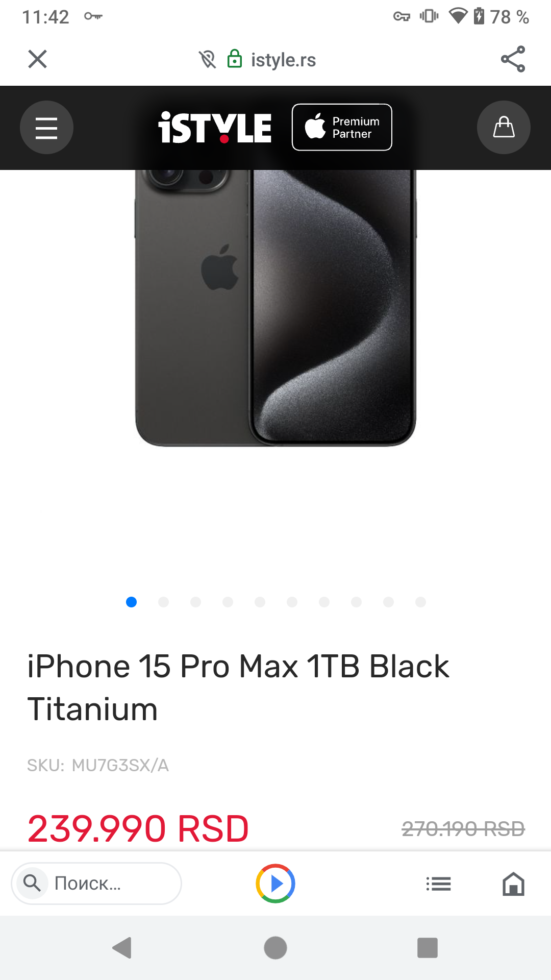Viewport: 551px width, 980px height.
Task: Click the iSTYLE logo
Action: point(215,128)
